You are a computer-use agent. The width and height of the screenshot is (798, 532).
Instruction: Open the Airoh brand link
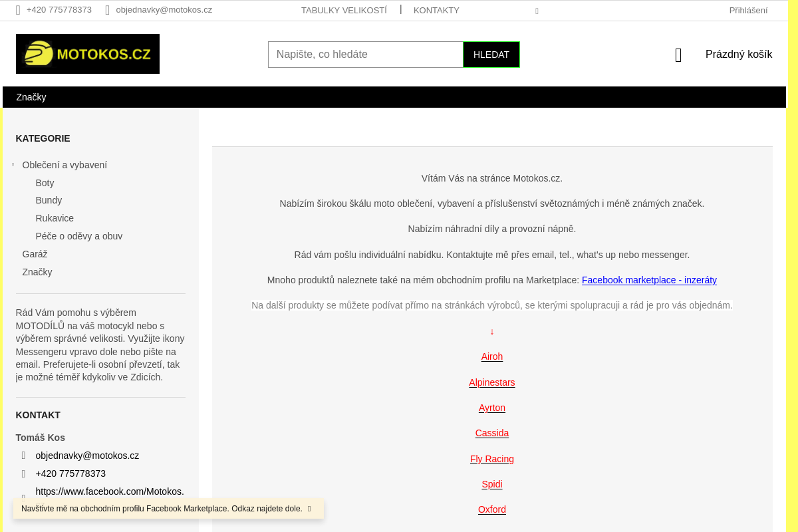pos(492,356)
